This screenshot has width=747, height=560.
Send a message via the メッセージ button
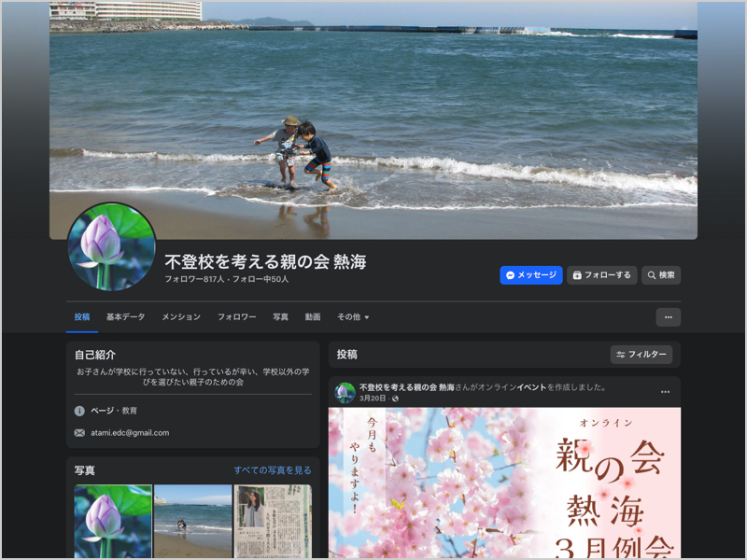(530, 274)
